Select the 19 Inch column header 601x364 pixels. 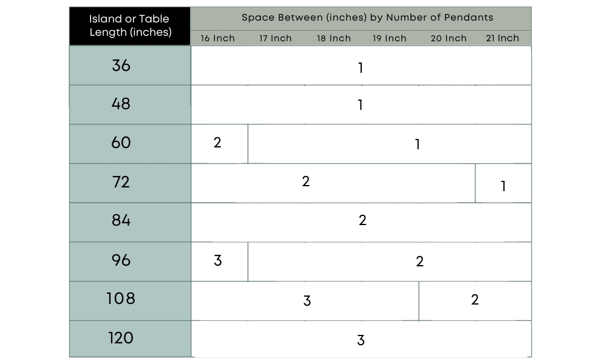(390, 38)
